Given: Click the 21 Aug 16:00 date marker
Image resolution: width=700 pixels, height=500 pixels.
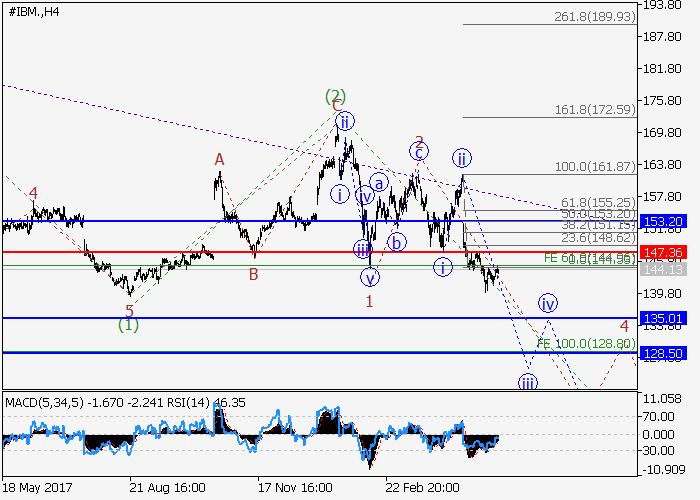Looking at the screenshot, I should [167, 488].
